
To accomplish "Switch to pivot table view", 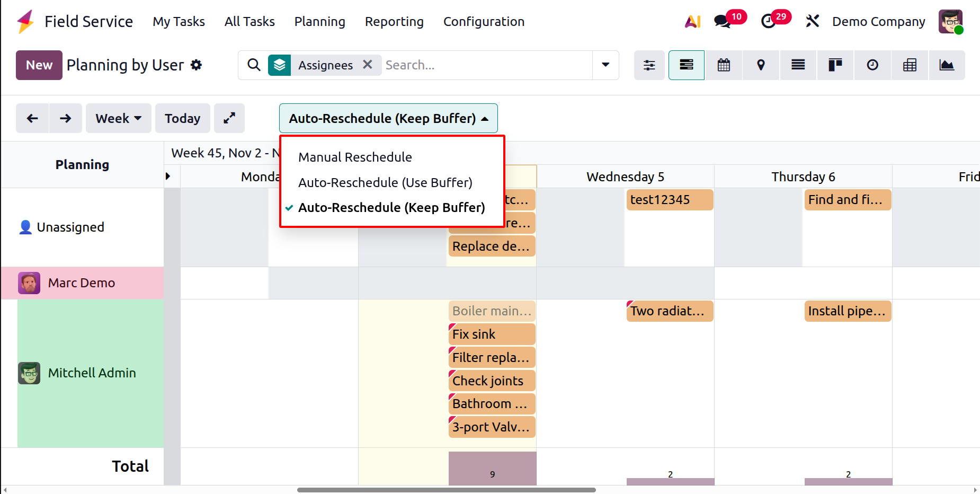I will coord(910,65).
